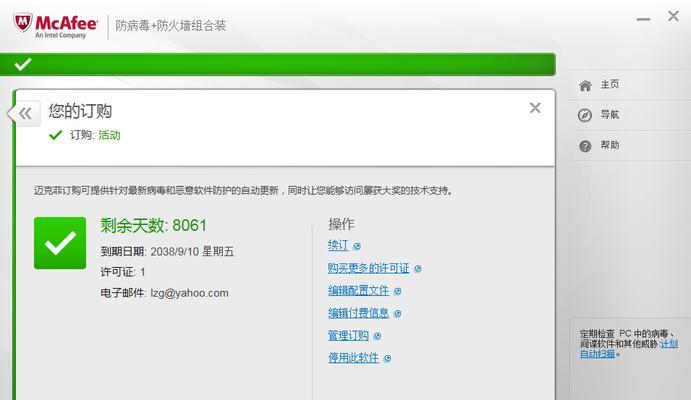Screen dimensions: 691x400
Task: Click external-link icon after 编辑付费信息
Action: click(398, 314)
